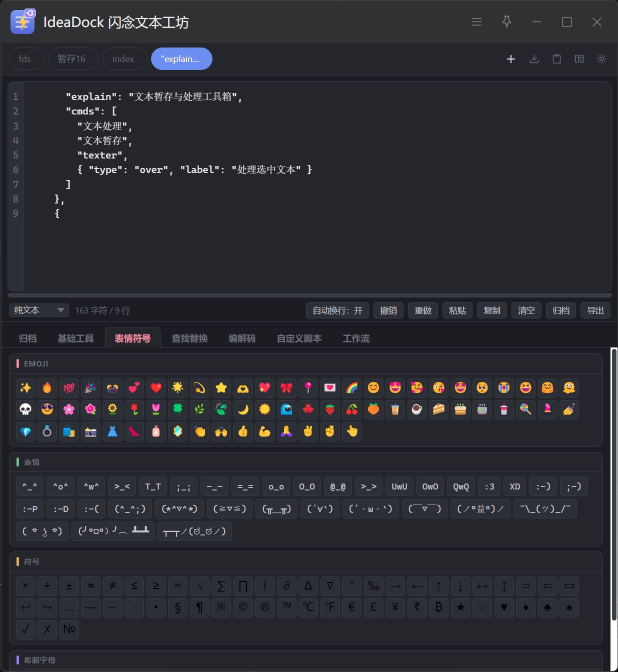The width and height of the screenshot is (618, 672).
Task: Insert the skull emoji
Action: (x=25, y=409)
